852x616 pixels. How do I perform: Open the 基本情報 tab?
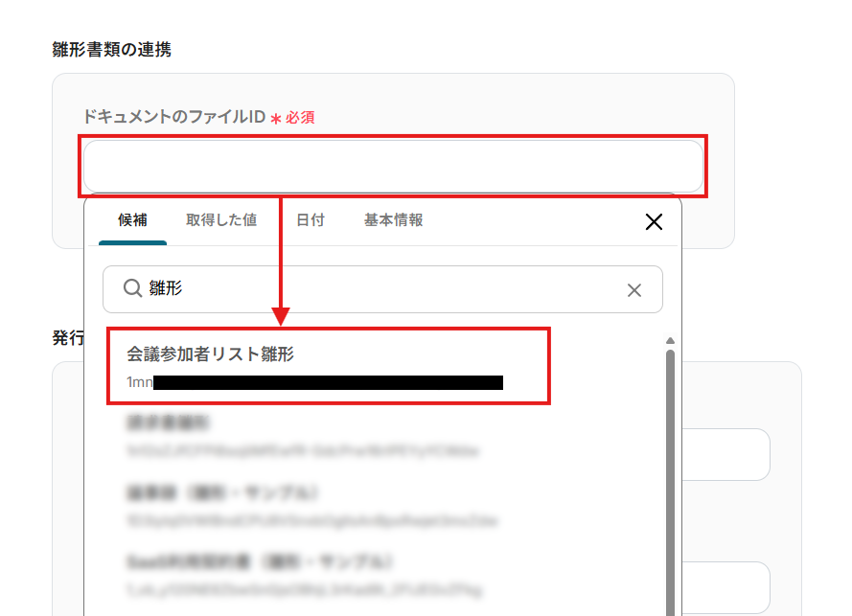point(393,220)
